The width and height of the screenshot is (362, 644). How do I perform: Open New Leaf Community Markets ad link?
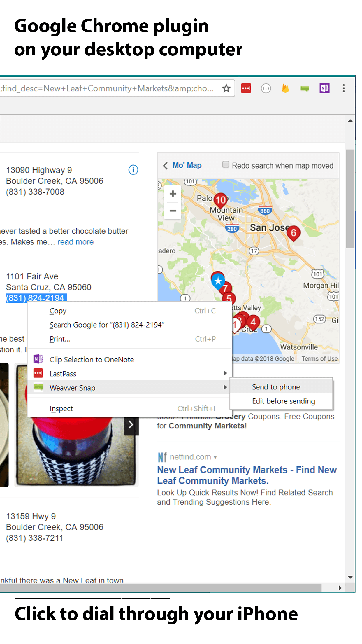247,475
